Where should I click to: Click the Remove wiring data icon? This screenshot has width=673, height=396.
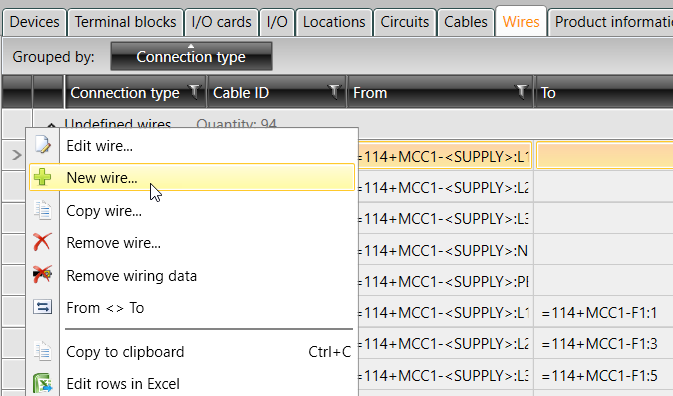[x=42, y=275]
